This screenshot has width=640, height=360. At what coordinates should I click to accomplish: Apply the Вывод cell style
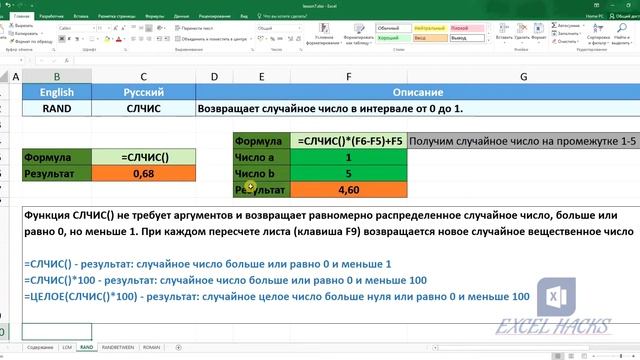pos(467,38)
